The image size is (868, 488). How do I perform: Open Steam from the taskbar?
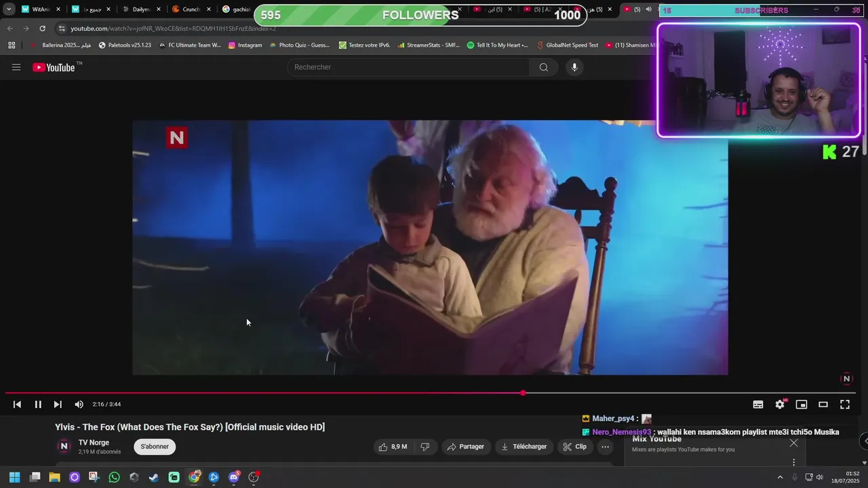click(154, 477)
